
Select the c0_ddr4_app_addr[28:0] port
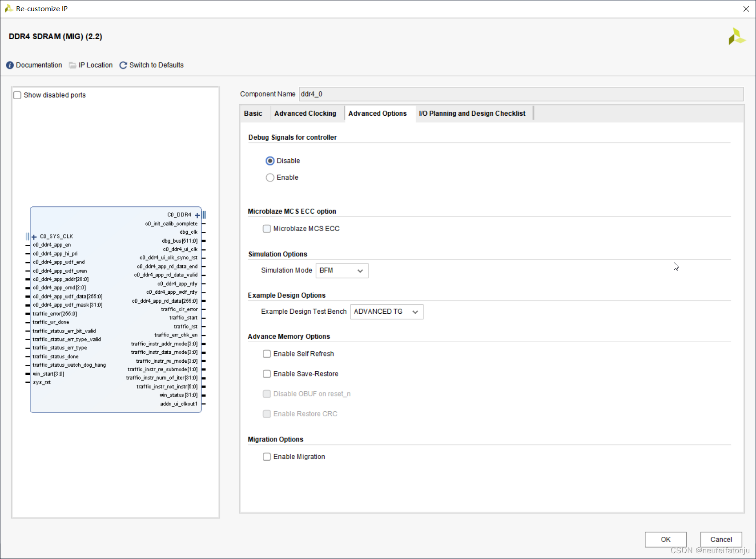click(x=60, y=279)
